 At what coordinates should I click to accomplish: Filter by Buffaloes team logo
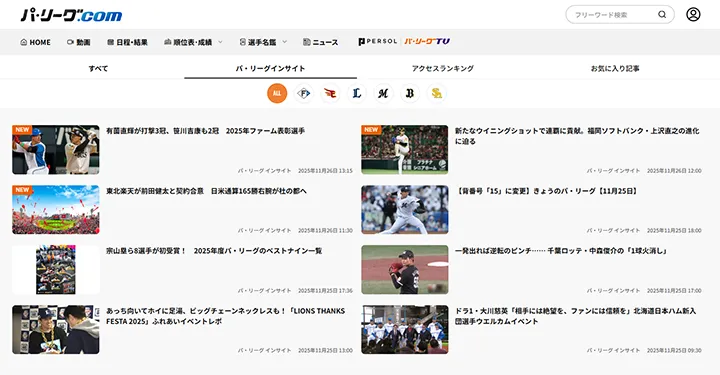click(x=410, y=93)
